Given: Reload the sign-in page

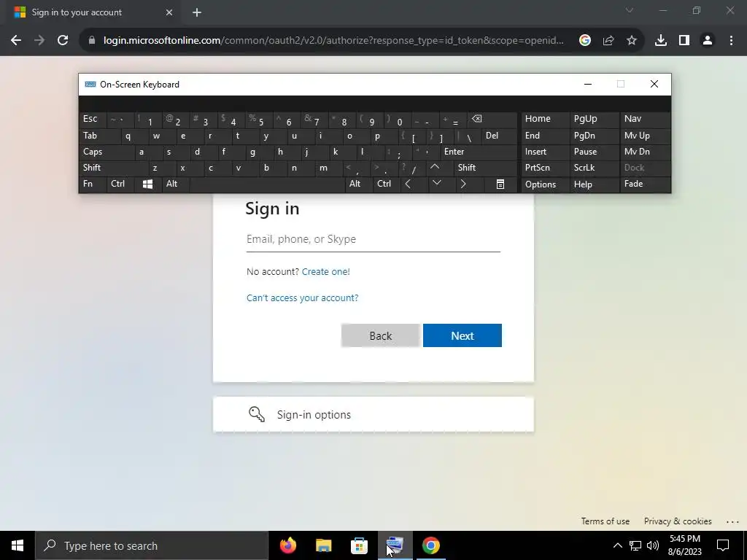Looking at the screenshot, I should coord(63,41).
